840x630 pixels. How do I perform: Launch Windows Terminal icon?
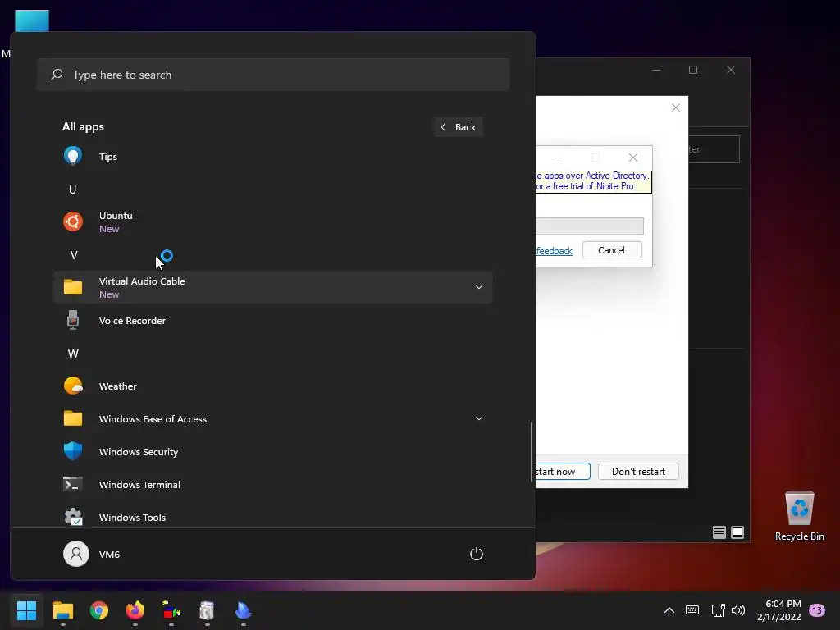[73, 484]
